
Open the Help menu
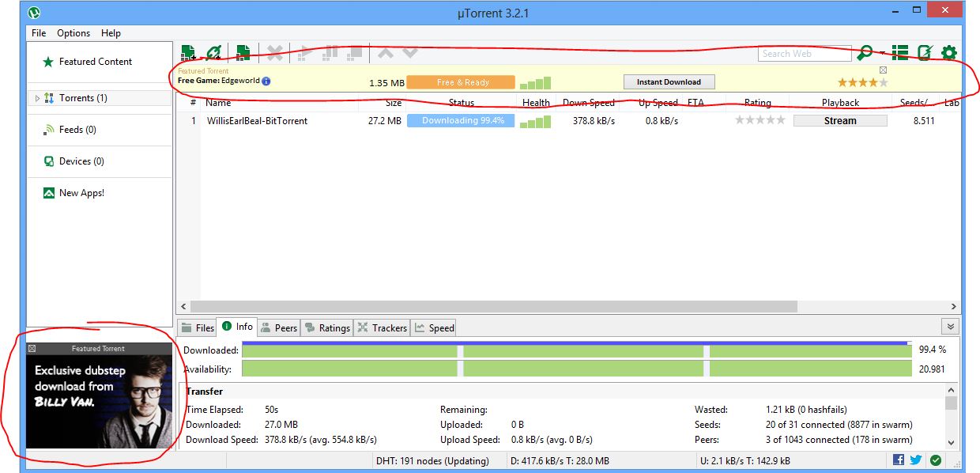point(111,33)
